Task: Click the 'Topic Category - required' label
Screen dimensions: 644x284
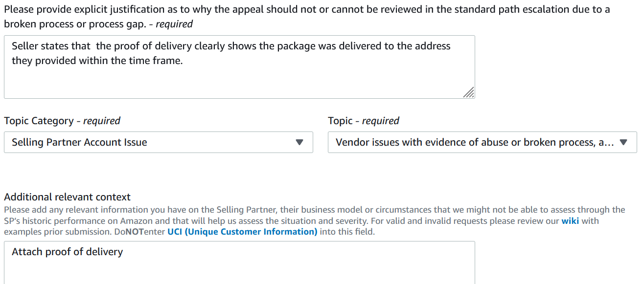Action: 62,121
